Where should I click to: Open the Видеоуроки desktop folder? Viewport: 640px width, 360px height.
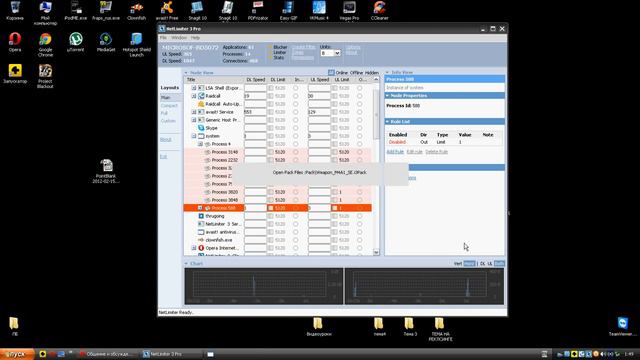pos(319,327)
